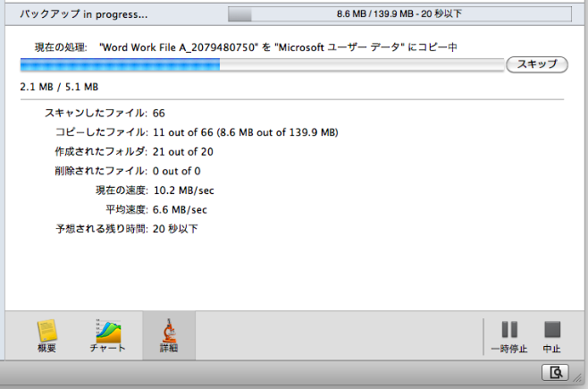Viewport: 588px width, 389px height.
Task: Click the '2.1 MB / 5.1 MB' value
Action: coord(59,87)
